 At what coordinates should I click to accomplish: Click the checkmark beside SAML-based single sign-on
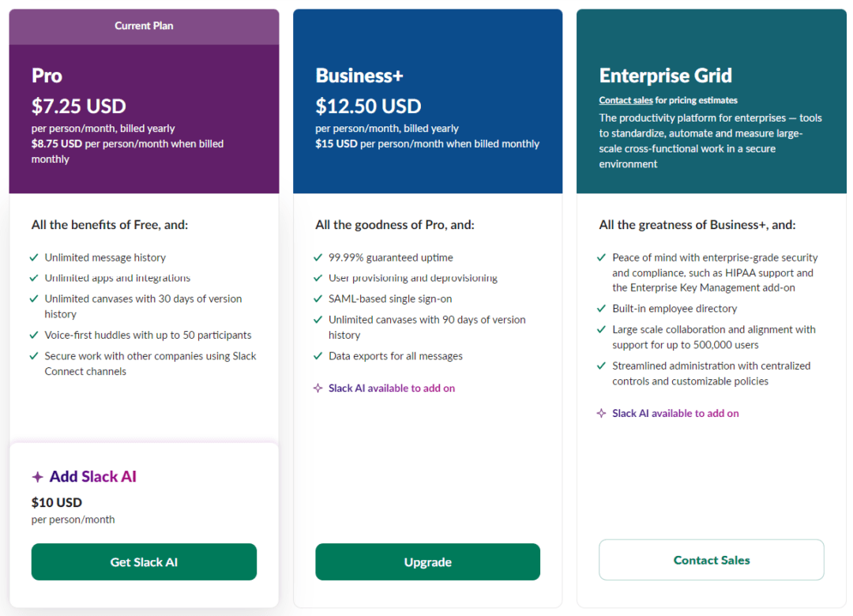point(319,299)
